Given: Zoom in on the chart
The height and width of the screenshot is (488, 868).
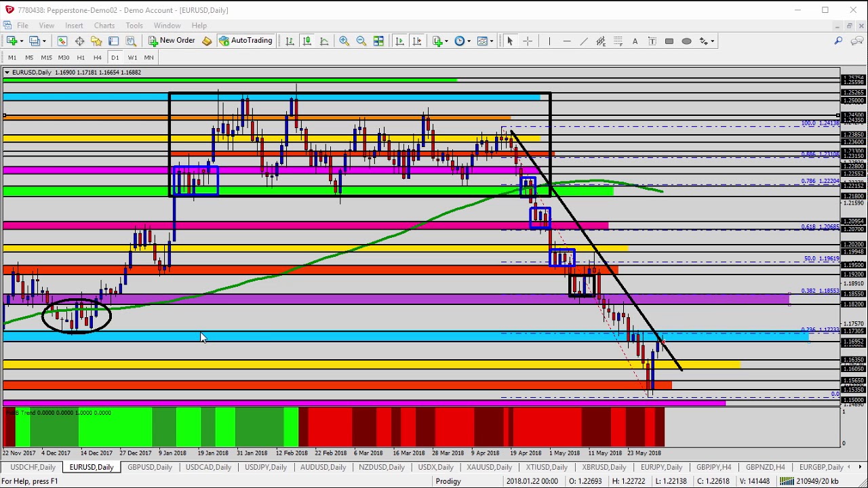Looking at the screenshot, I should tap(344, 41).
